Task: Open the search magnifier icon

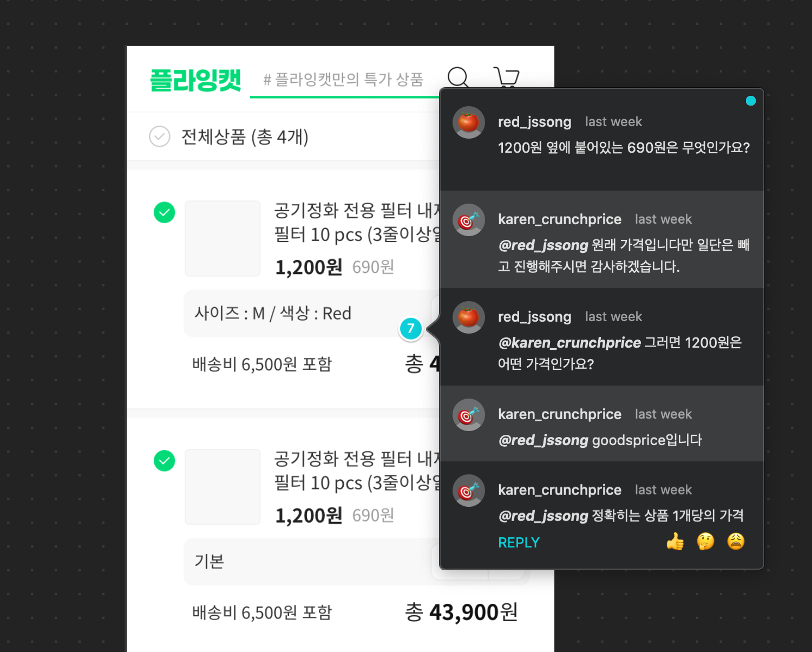Action: pos(459,77)
